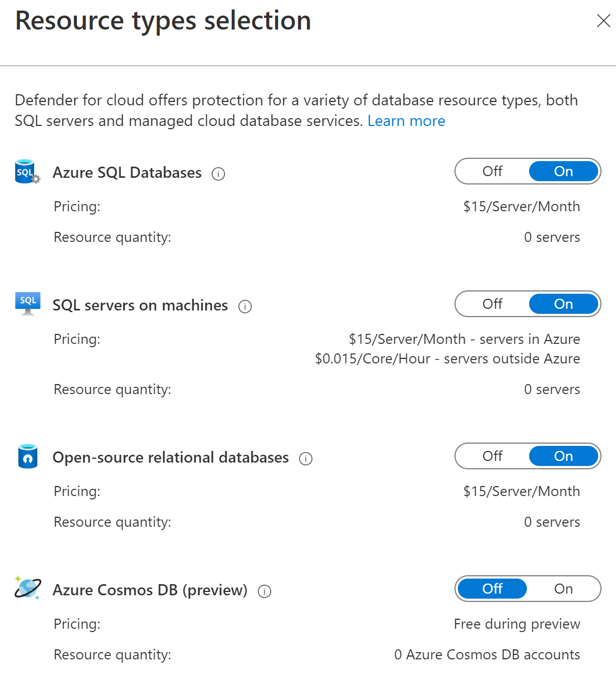Image resolution: width=616 pixels, height=680 pixels.
Task: Click the SQL servers on machines icon
Action: pos(28,304)
